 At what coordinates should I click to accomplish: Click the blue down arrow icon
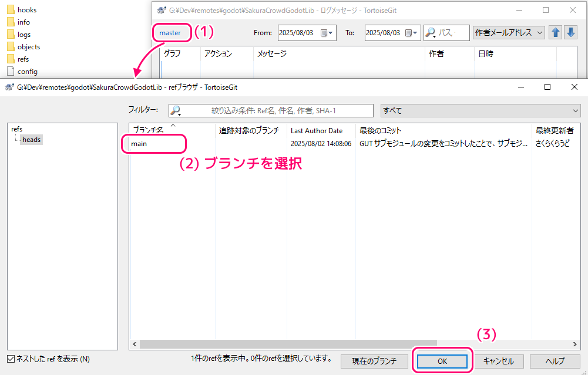[x=570, y=33]
